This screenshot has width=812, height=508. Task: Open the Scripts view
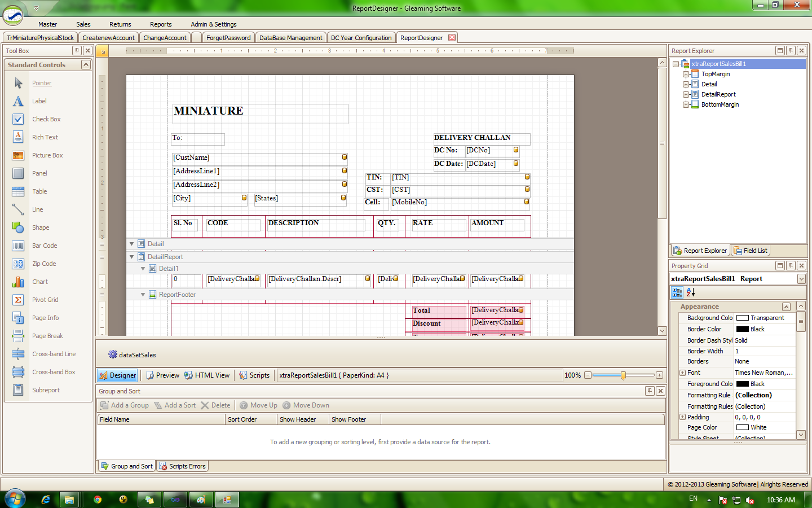254,375
